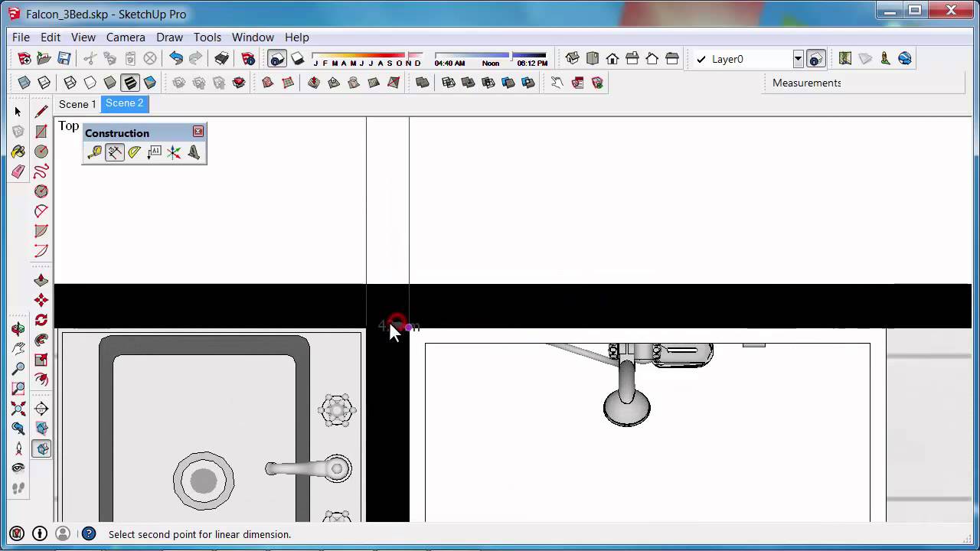This screenshot has height=551, width=980.
Task: Select the Look Around eye tool
Action: click(18, 468)
